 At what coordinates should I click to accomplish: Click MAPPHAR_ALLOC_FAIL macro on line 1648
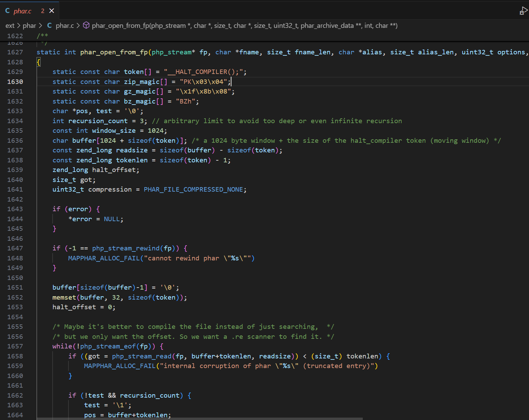(104, 258)
